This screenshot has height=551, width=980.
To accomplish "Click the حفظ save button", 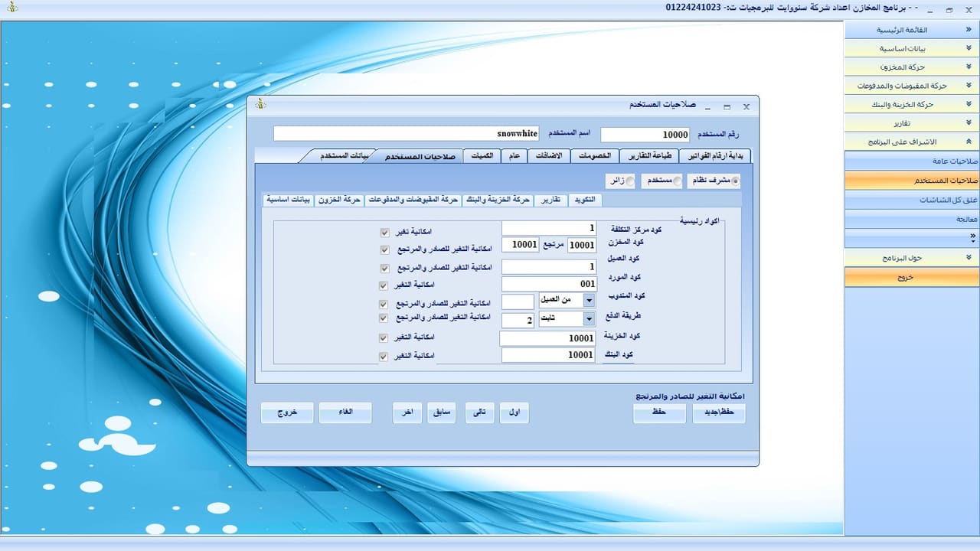I will click(x=659, y=413).
